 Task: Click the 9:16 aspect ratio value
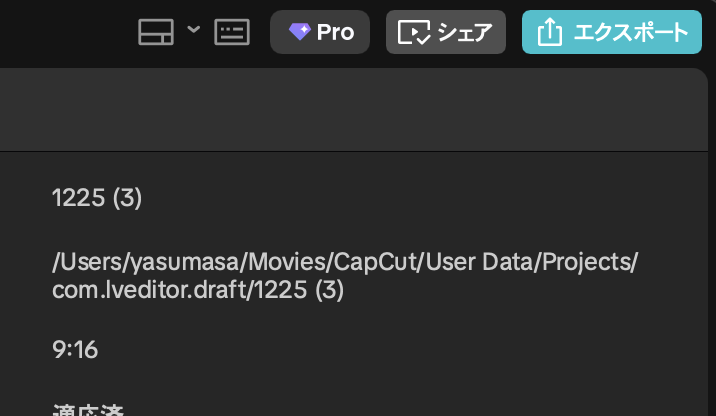point(75,350)
